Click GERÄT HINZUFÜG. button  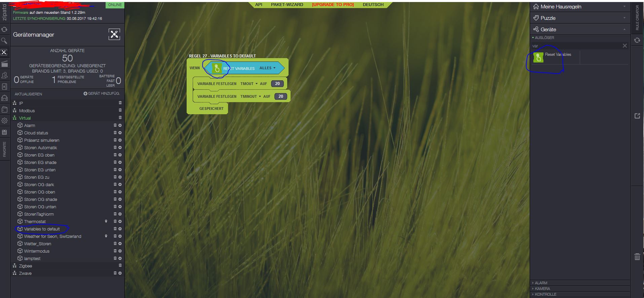click(102, 93)
